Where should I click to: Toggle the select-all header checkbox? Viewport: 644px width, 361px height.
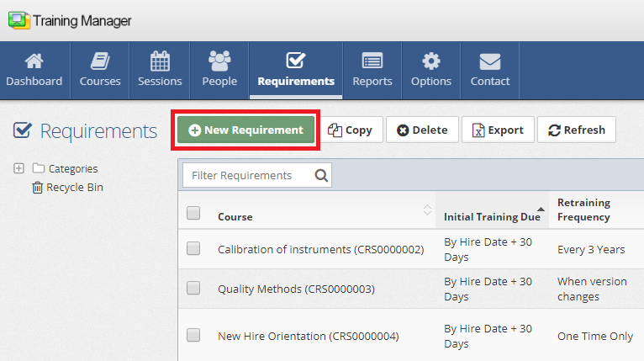coord(193,213)
